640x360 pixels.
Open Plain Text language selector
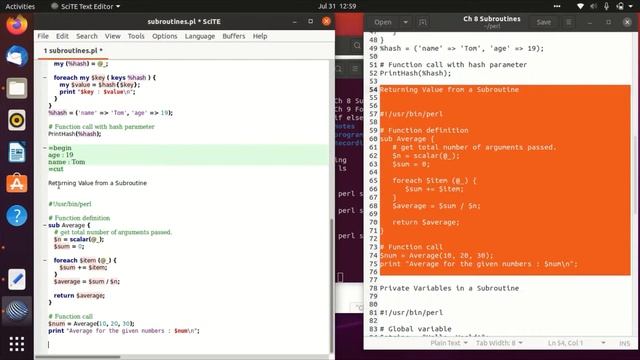(x=449, y=343)
